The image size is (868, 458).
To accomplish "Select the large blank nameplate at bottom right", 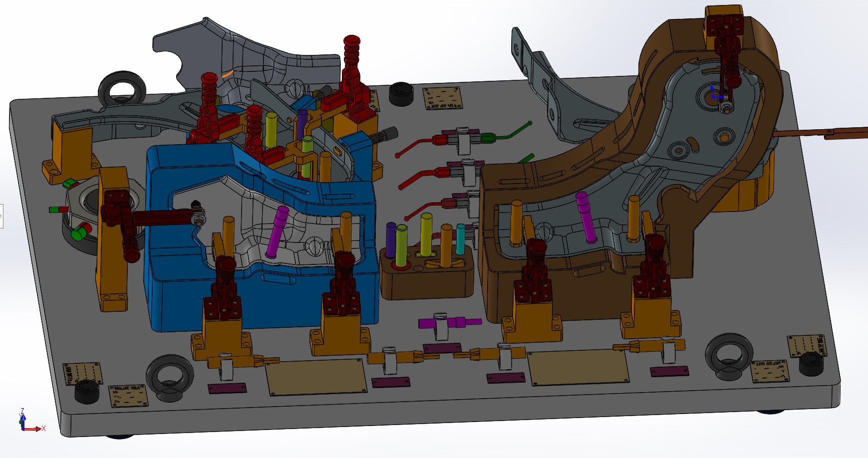I will 578,367.
